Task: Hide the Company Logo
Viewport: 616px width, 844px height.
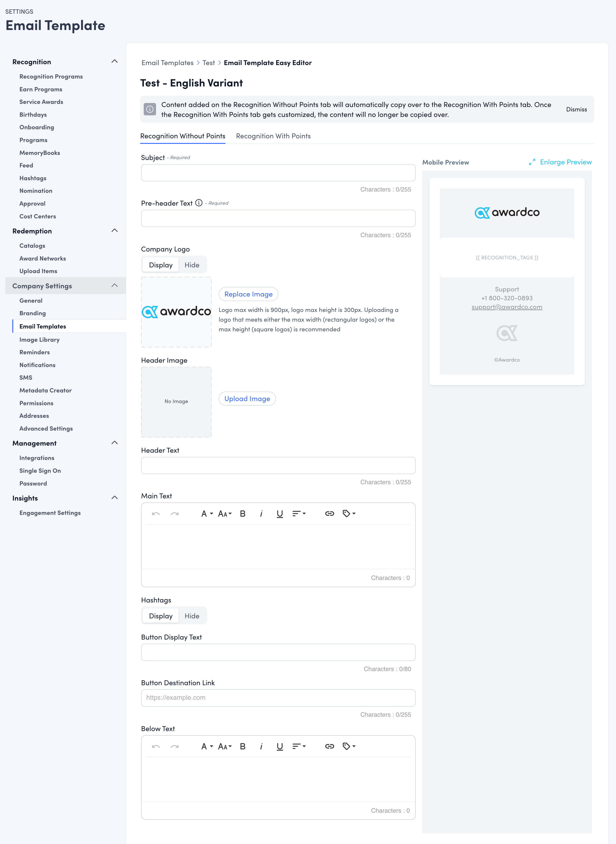Action: click(x=192, y=264)
